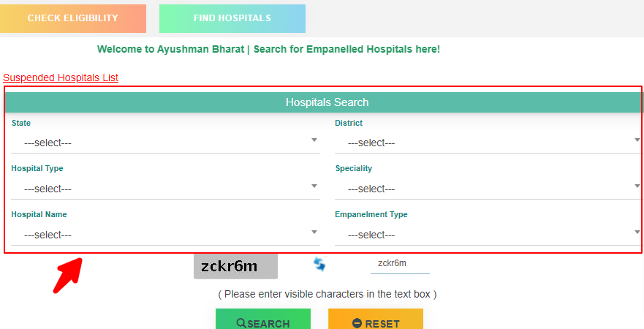Click the Hospitals Search header bar
This screenshot has width=644, height=329.
327,102
